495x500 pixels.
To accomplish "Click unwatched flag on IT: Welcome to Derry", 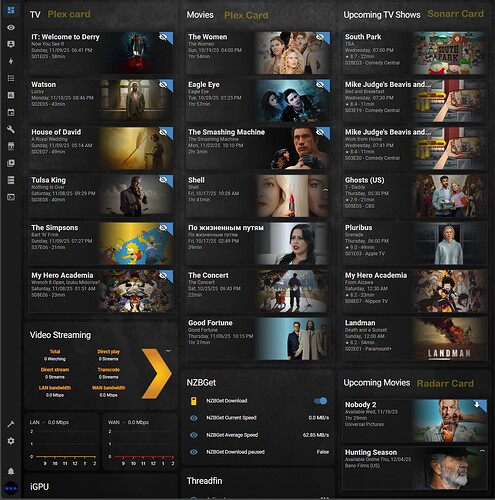I will [165, 37].
